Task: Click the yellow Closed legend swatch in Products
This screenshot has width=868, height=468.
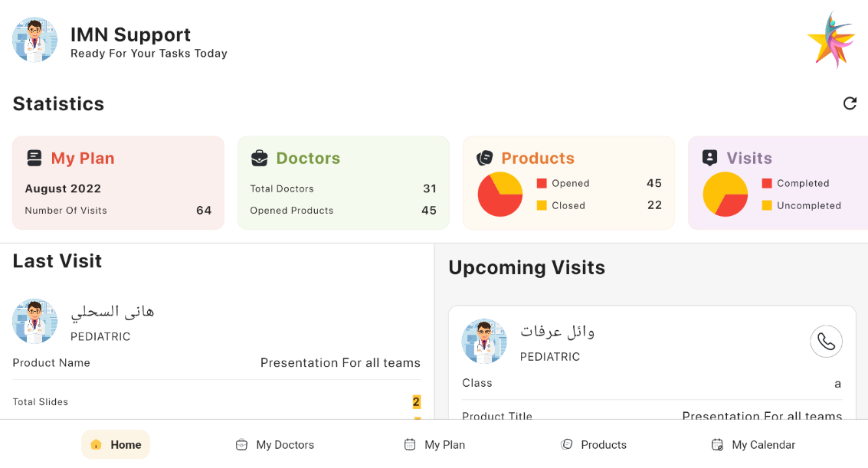Action: point(542,205)
